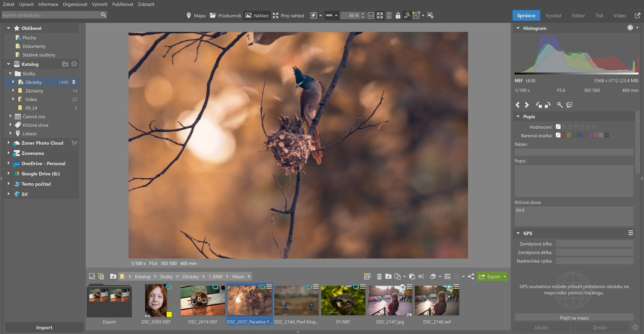Add folder to Katalog icon
The height and width of the screenshot is (334, 644).
point(65,64)
